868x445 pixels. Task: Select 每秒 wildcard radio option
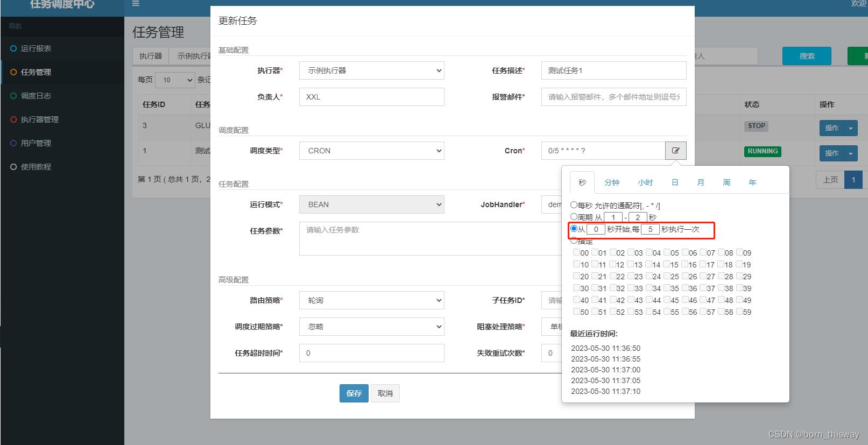[574, 205]
